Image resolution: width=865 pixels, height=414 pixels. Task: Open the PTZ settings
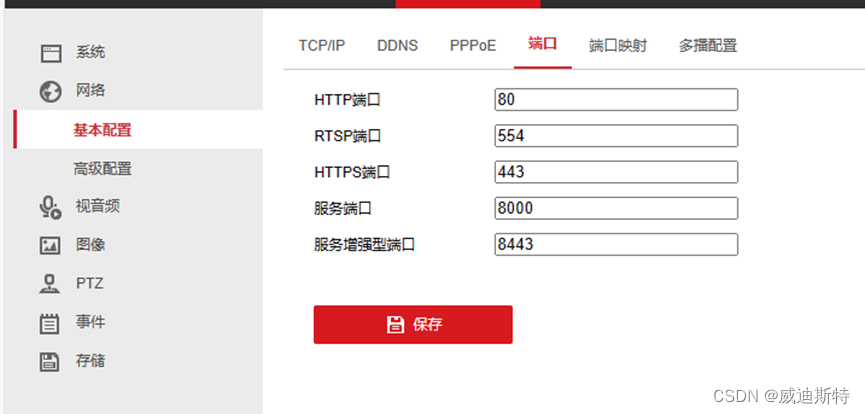click(89, 284)
